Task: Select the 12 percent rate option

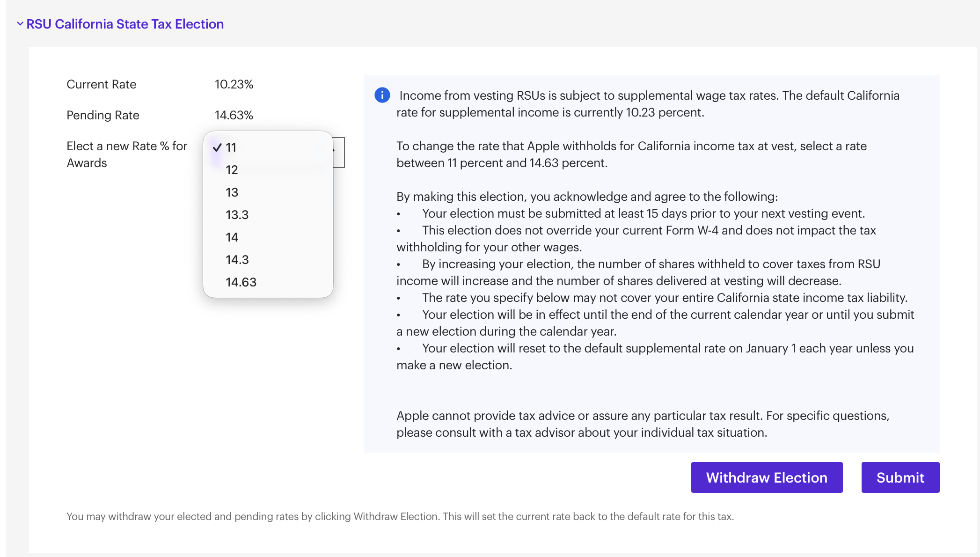Action: pyautogui.click(x=232, y=170)
